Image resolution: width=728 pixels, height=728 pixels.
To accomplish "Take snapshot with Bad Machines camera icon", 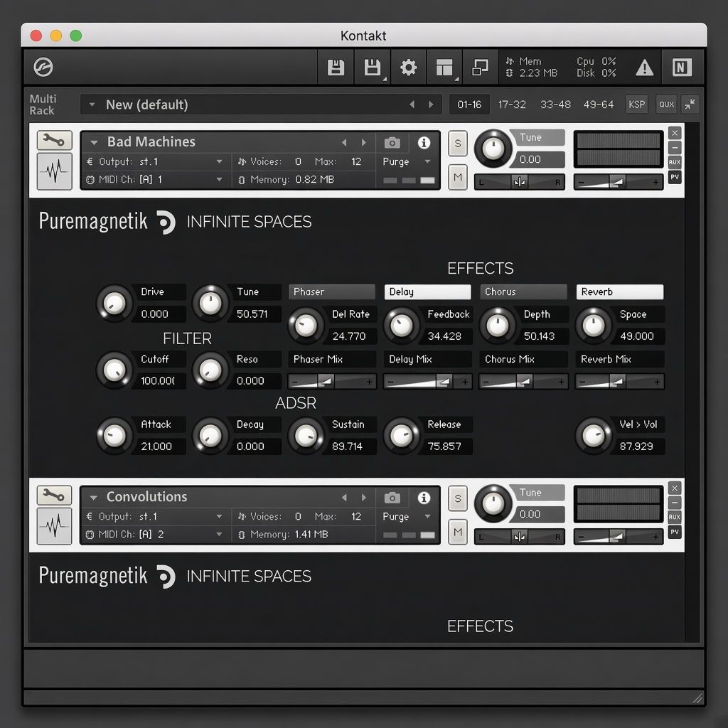I will pyautogui.click(x=392, y=142).
